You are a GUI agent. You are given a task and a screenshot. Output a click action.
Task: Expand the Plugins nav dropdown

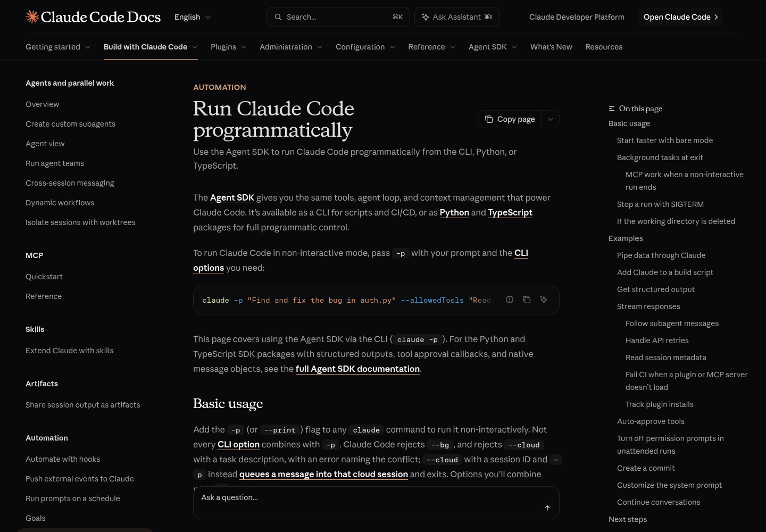coord(229,47)
